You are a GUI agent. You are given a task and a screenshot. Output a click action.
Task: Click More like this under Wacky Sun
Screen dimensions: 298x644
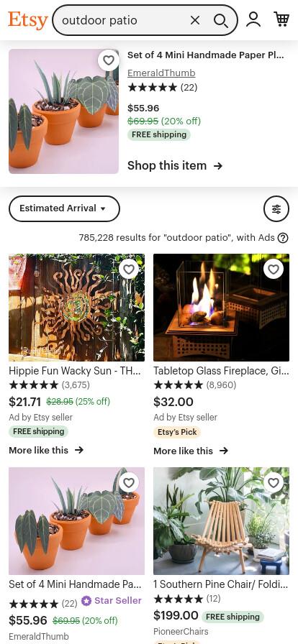[46, 450]
